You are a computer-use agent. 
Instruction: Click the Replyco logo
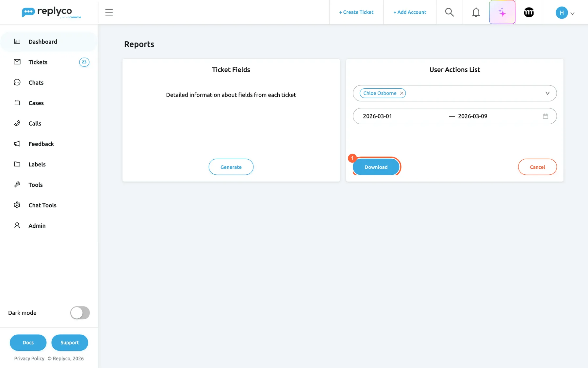[51, 12]
